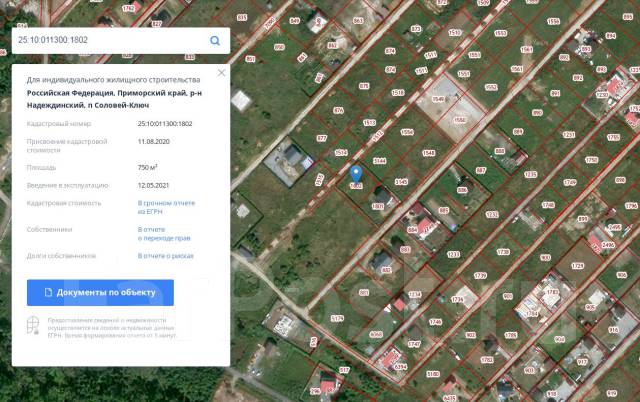The width and height of the screenshot is (640, 402).
Task: Select parcel label 917 on the map
Action: (x=582, y=362)
